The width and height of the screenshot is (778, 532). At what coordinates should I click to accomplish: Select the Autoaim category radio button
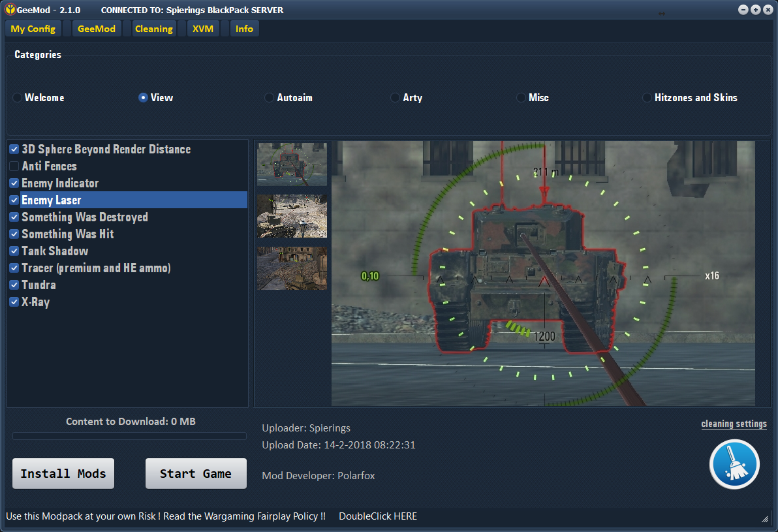(269, 98)
